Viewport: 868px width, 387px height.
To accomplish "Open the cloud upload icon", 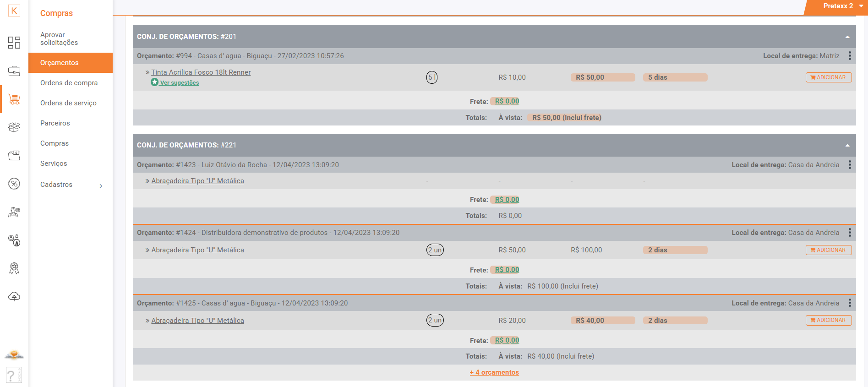I will [x=14, y=297].
